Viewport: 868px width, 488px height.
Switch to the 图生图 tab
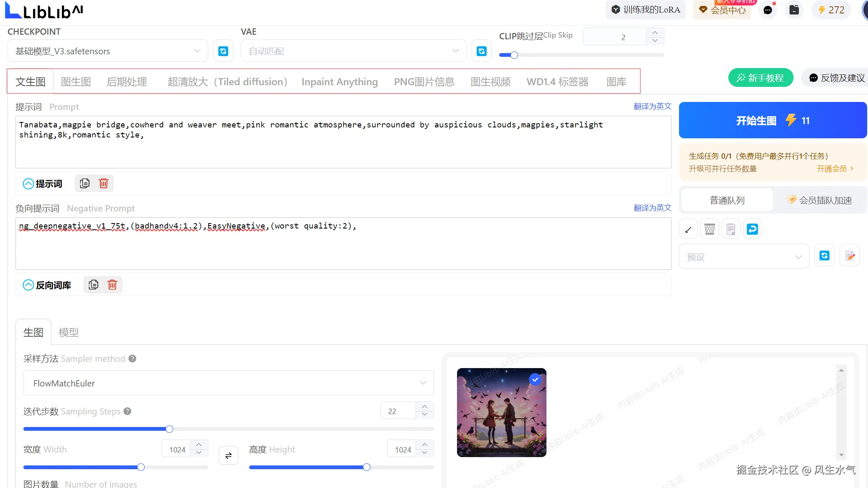point(76,82)
